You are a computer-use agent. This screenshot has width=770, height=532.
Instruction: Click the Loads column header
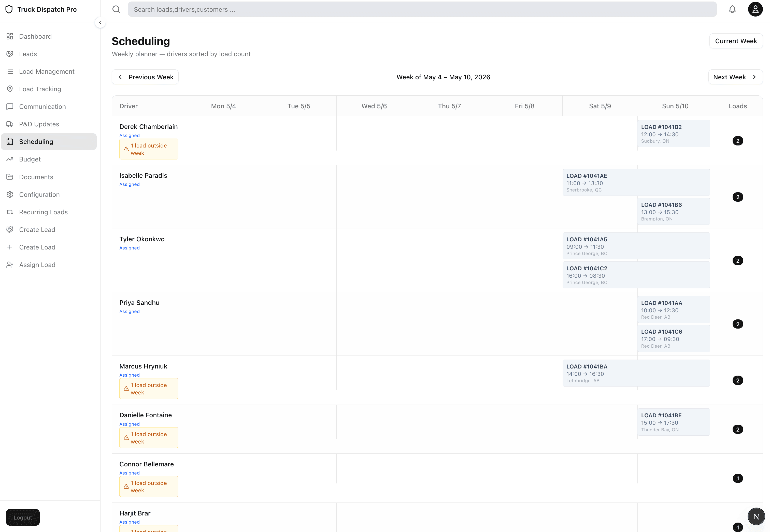738,106
